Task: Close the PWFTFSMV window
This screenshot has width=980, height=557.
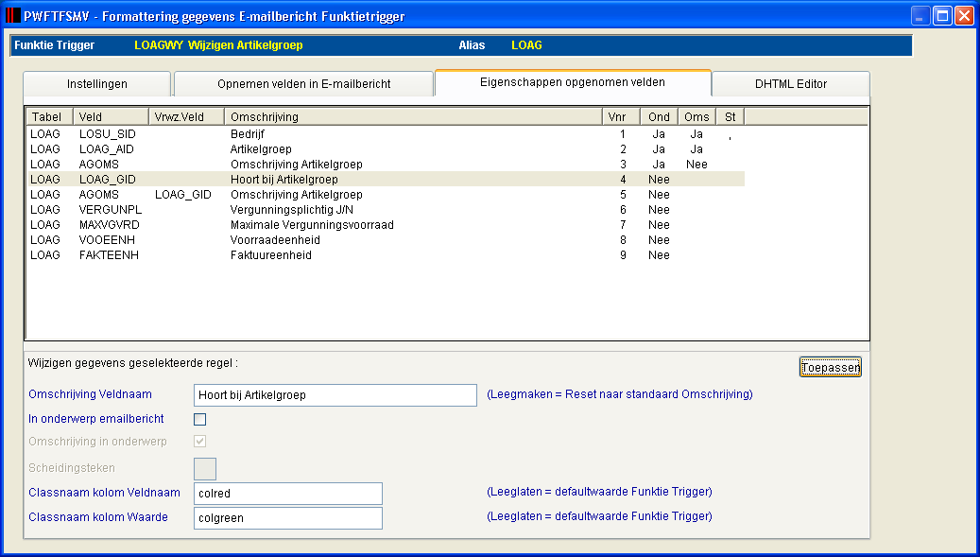Action: 964,16
